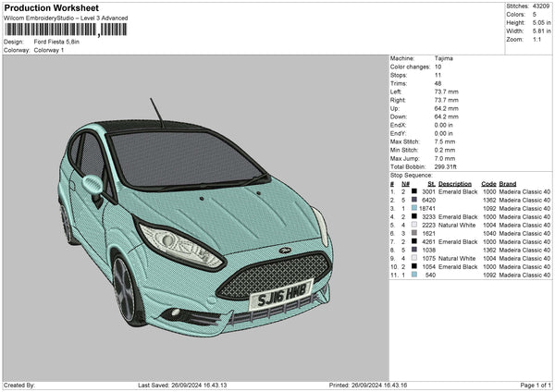Click the Brand column header
Screen dimensions: 555x392
[508, 184]
